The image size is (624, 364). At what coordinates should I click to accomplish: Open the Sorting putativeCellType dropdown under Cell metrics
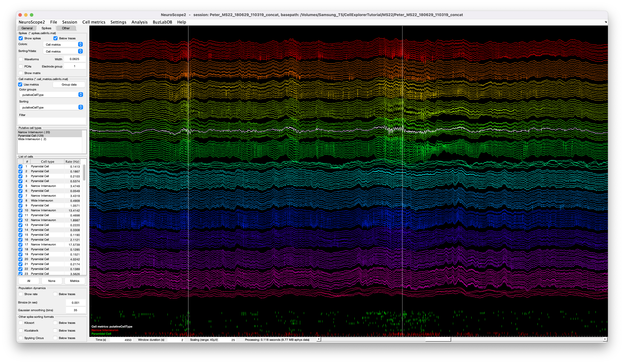[51, 107]
